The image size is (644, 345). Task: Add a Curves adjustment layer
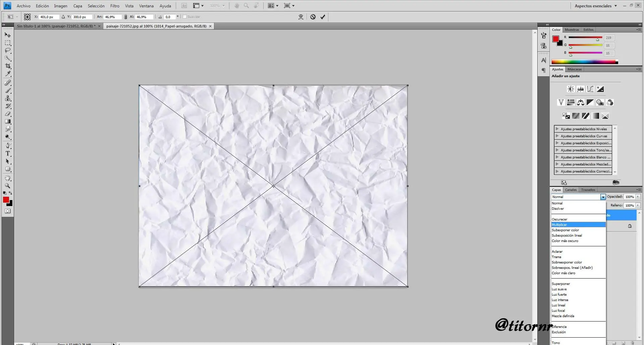pyautogui.click(x=590, y=89)
